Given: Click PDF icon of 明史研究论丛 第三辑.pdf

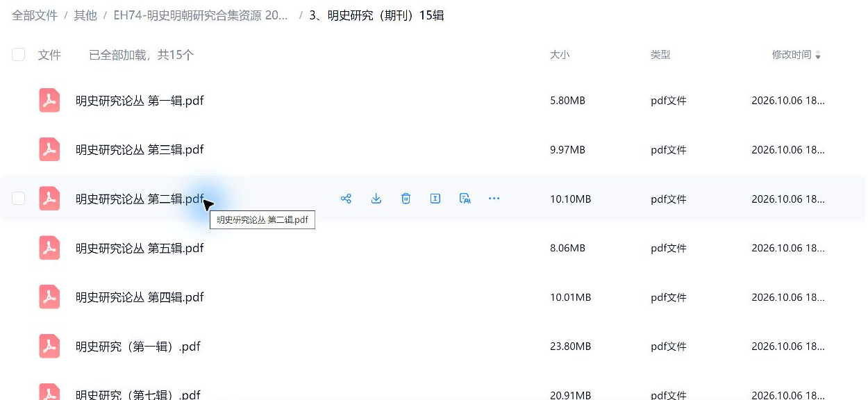Looking at the screenshot, I should click(x=49, y=149).
